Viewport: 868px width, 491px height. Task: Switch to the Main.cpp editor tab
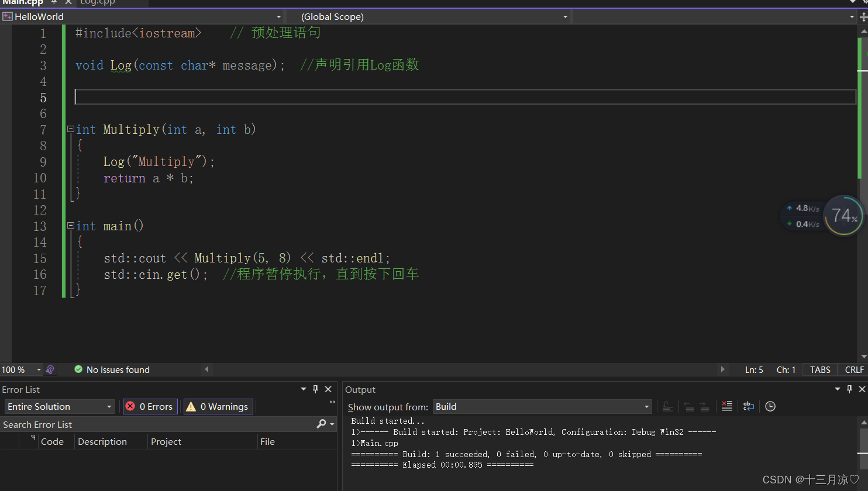[23, 2]
